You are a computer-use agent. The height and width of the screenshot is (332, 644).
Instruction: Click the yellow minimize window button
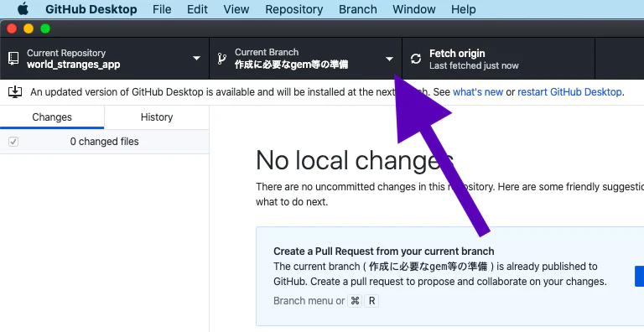[29, 29]
